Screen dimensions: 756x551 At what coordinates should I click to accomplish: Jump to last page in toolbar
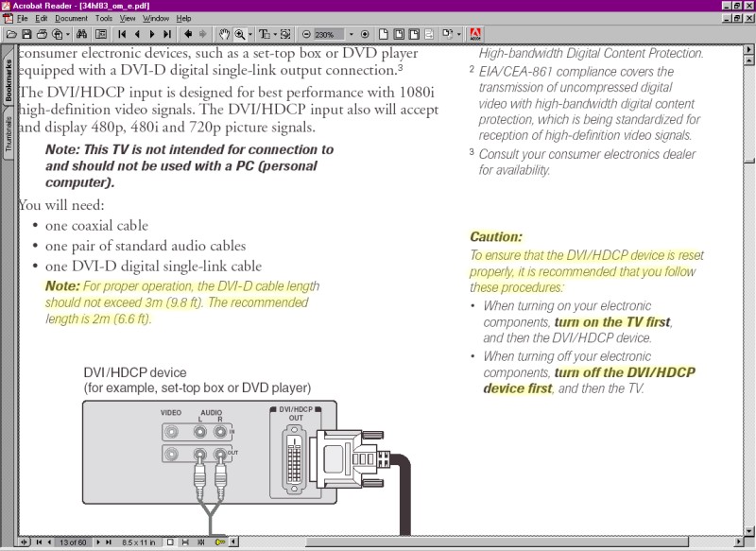pos(167,34)
